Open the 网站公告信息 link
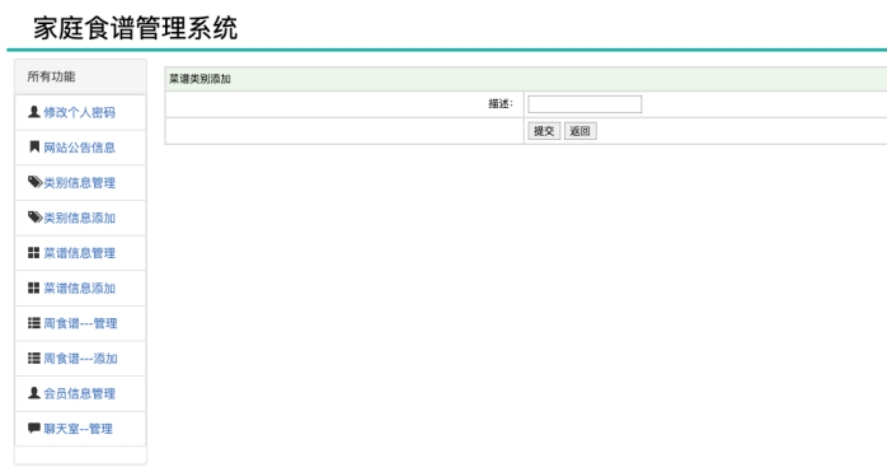Screen dimensions: 888x472 click(x=79, y=147)
